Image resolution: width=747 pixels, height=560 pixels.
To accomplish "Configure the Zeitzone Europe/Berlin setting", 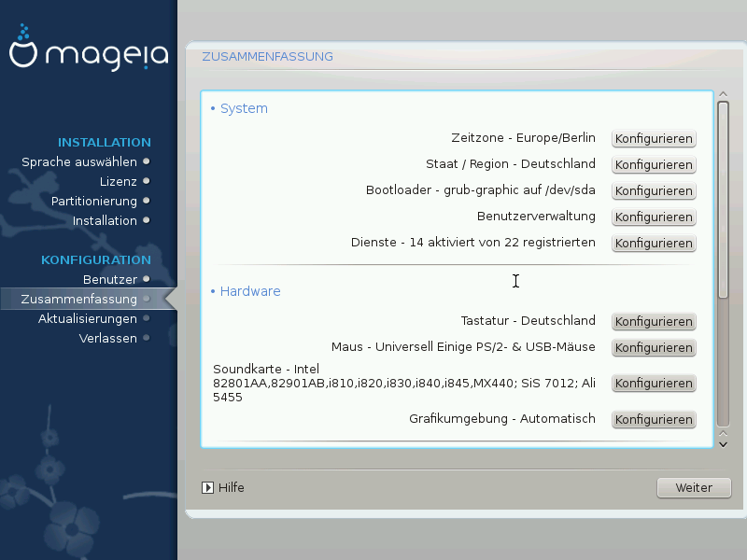I will coord(654,138).
